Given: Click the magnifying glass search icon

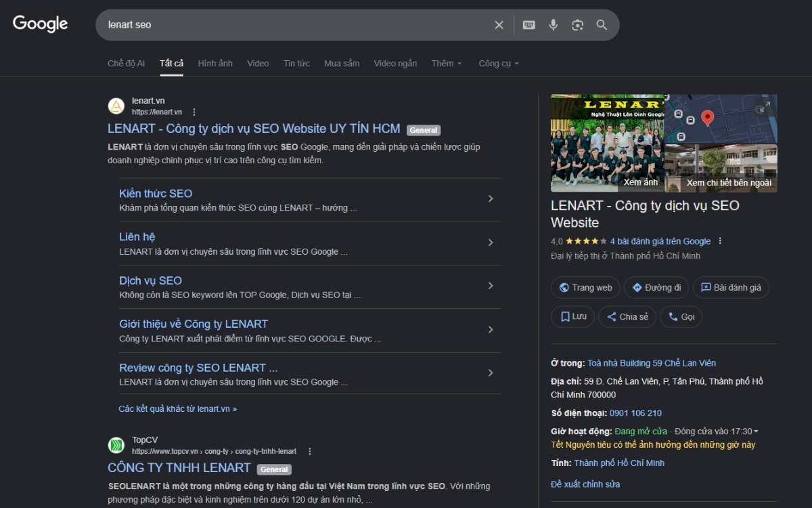Looking at the screenshot, I should pyautogui.click(x=602, y=25).
